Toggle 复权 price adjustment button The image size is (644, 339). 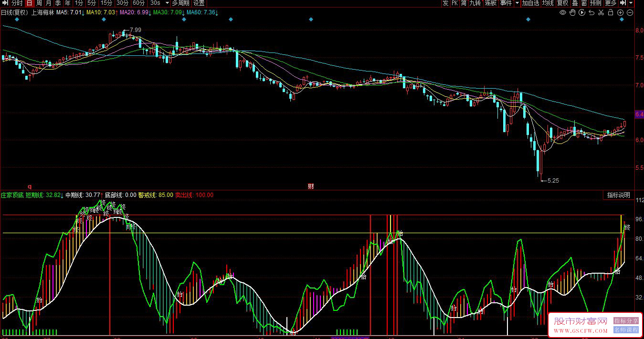[563, 3]
